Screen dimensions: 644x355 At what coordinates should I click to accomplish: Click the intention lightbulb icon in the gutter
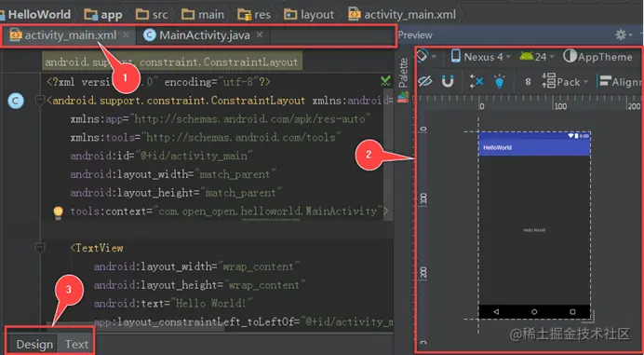coord(59,212)
